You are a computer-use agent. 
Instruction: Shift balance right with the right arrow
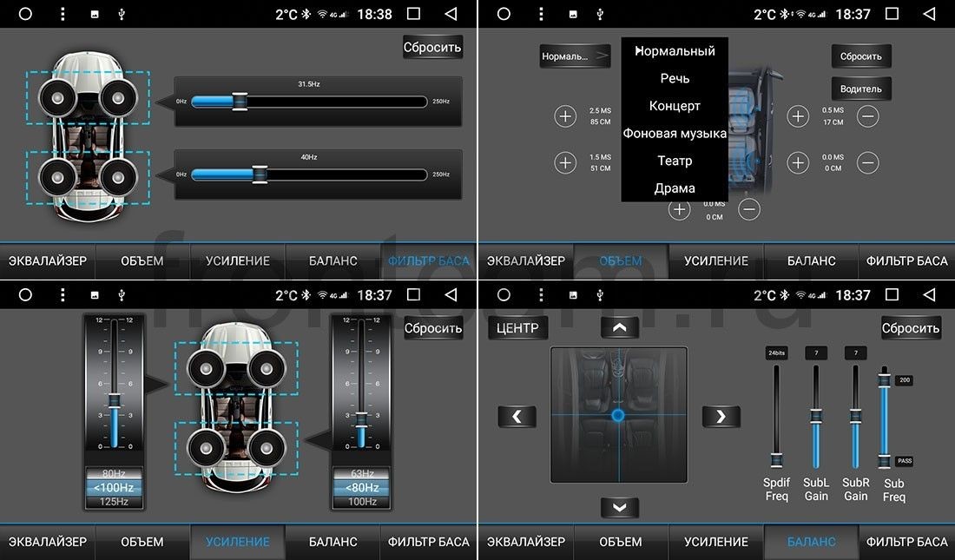pyautogui.click(x=721, y=416)
